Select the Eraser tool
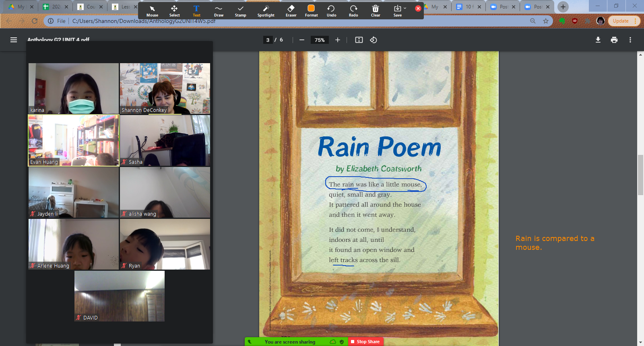 click(x=291, y=11)
